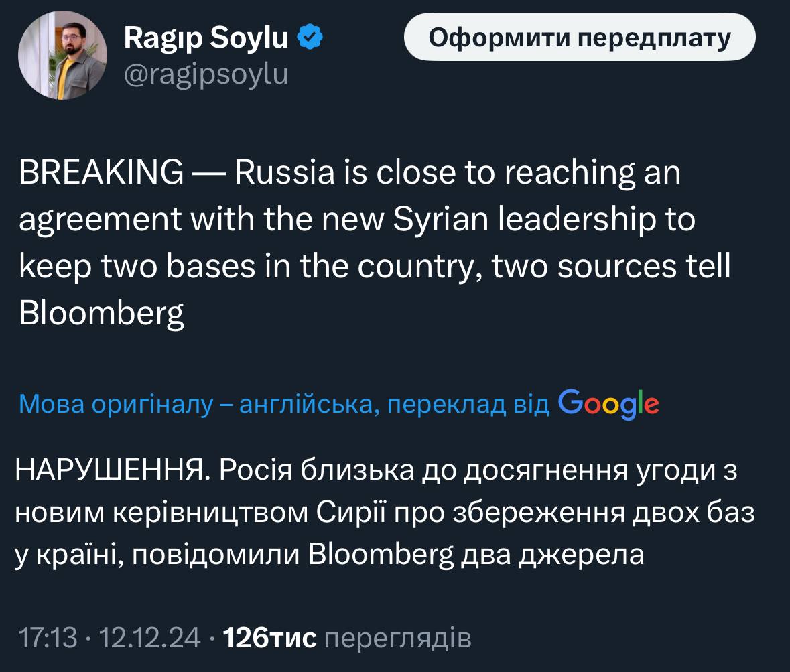
Task: Click Bloomberg in the English tweet text
Action: tap(101, 314)
